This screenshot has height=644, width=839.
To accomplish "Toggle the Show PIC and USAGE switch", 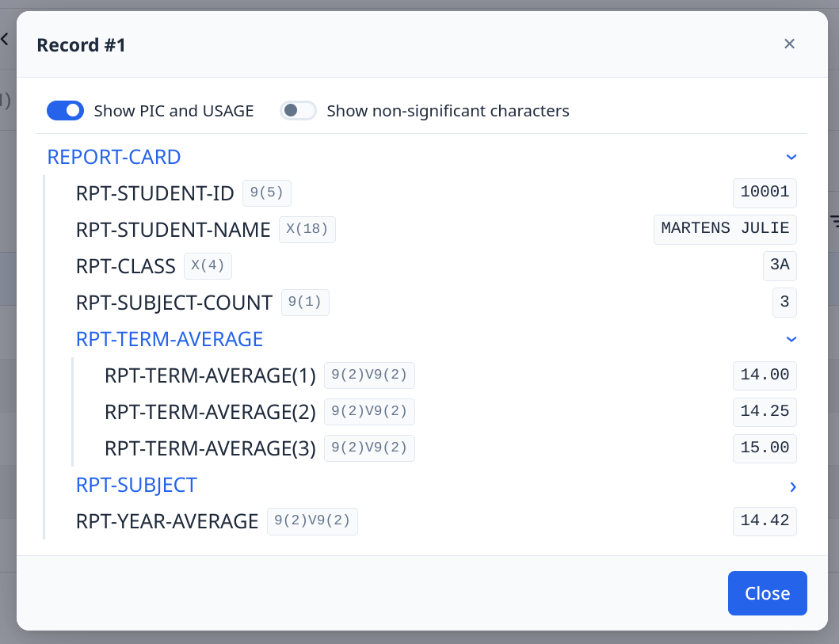I will pos(65,111).
